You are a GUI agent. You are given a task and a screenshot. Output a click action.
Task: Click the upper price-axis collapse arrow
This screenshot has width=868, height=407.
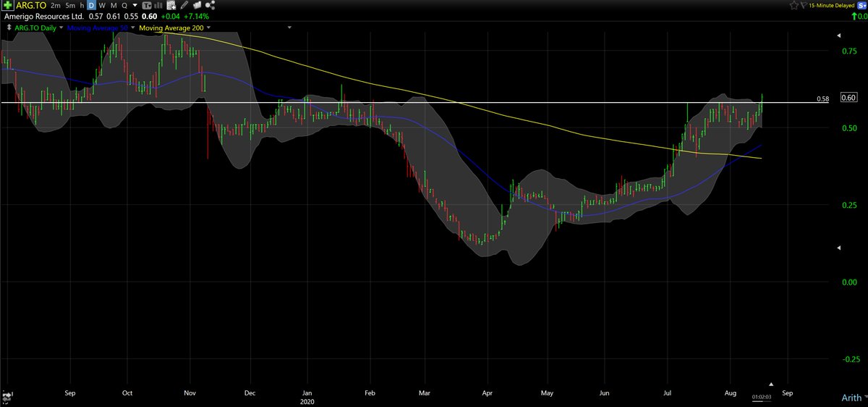pyautogui.click(x=840, y=35)
